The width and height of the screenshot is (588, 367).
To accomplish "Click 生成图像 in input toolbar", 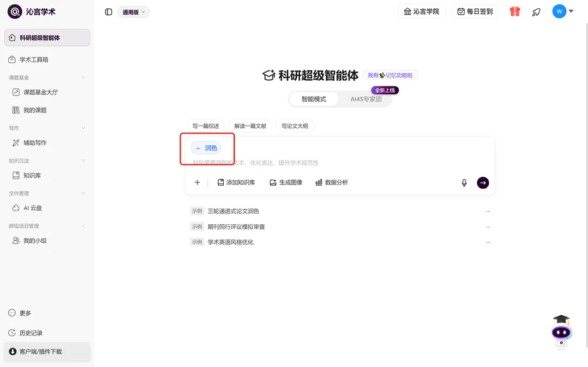I will click(x=286, y=183).
